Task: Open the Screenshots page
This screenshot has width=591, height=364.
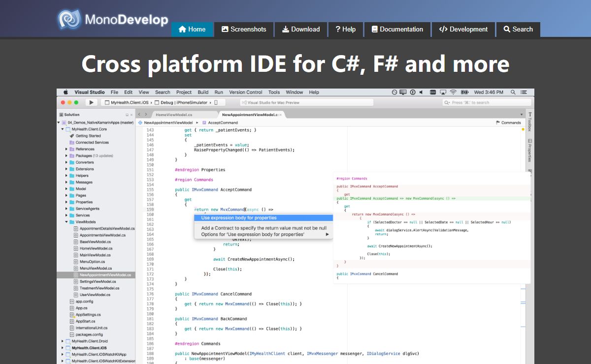Action: 244,29
